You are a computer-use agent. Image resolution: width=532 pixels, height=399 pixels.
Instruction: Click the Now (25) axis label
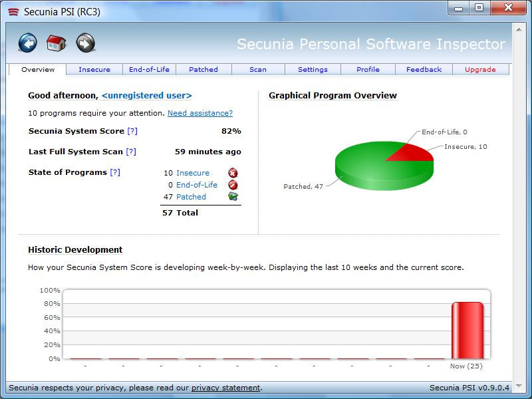point(466,366)
